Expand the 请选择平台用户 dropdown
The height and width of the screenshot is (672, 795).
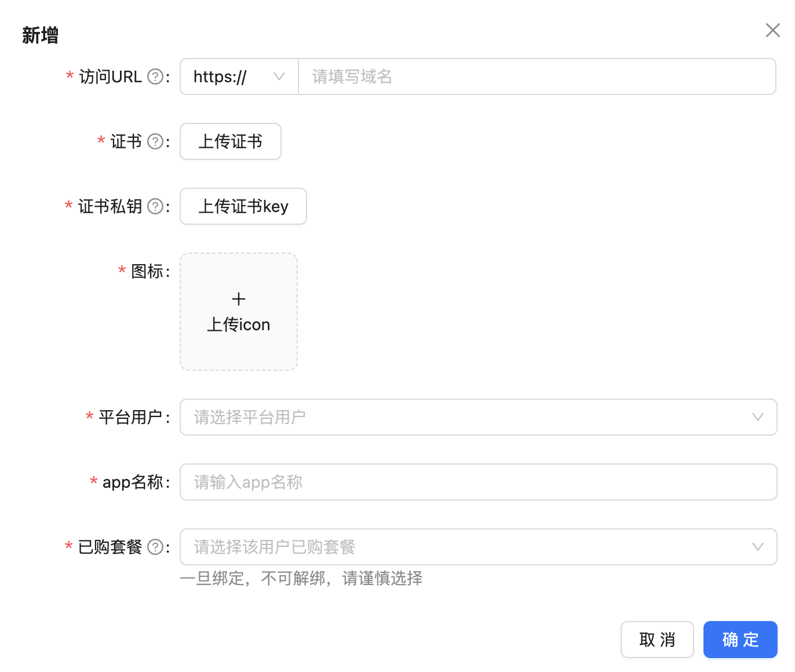478,417
